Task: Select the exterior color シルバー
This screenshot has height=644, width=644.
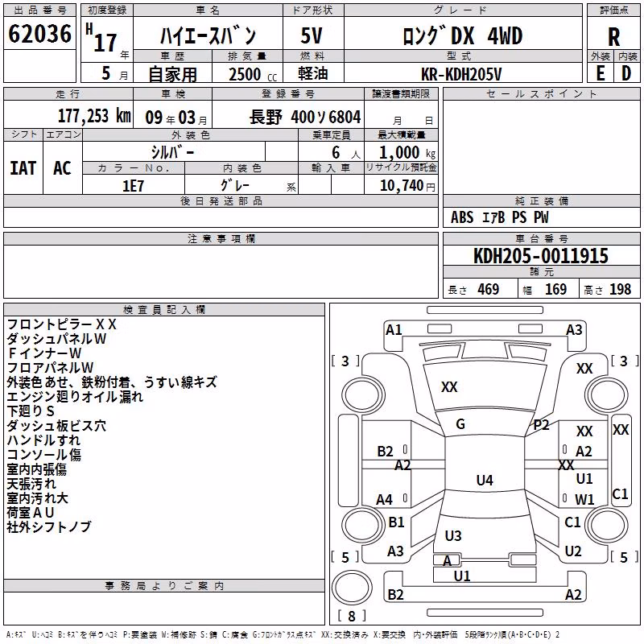Action: (x=172, y=152)
